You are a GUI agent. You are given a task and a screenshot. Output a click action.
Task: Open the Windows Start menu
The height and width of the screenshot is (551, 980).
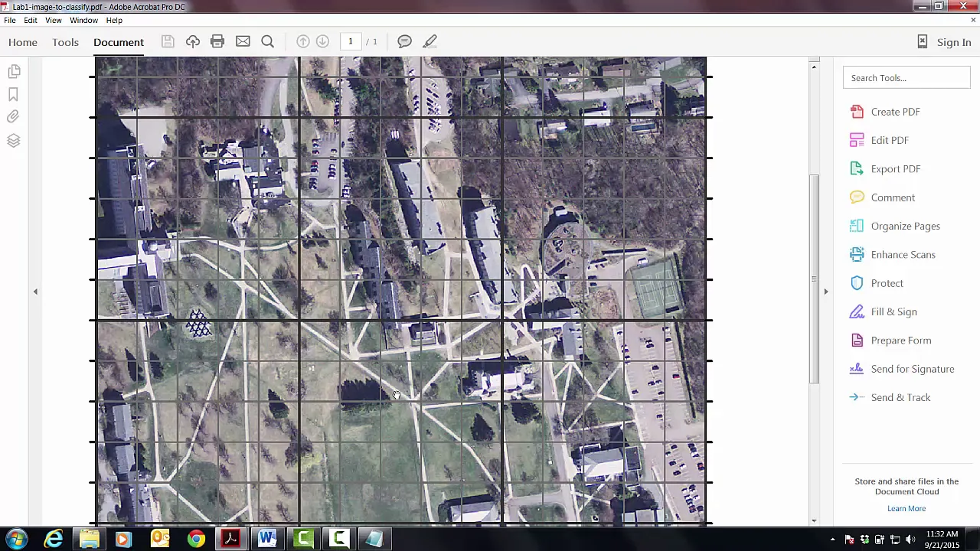(16, 540)
